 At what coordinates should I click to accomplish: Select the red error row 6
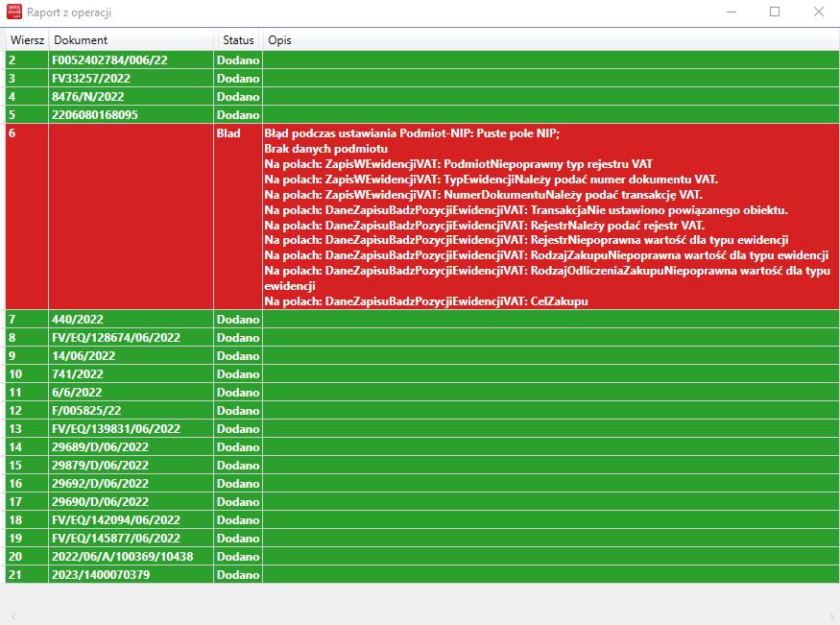tap(27, 133)
